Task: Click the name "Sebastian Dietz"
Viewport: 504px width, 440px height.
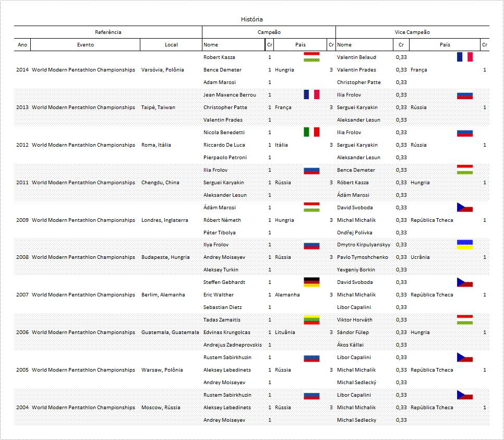Action: tap(223, 307)
